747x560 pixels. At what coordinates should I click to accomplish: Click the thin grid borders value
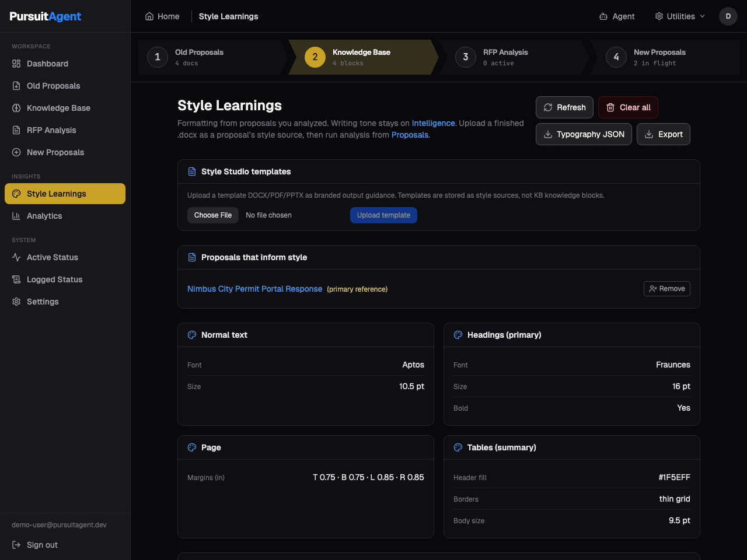click(x=675, y=499)
